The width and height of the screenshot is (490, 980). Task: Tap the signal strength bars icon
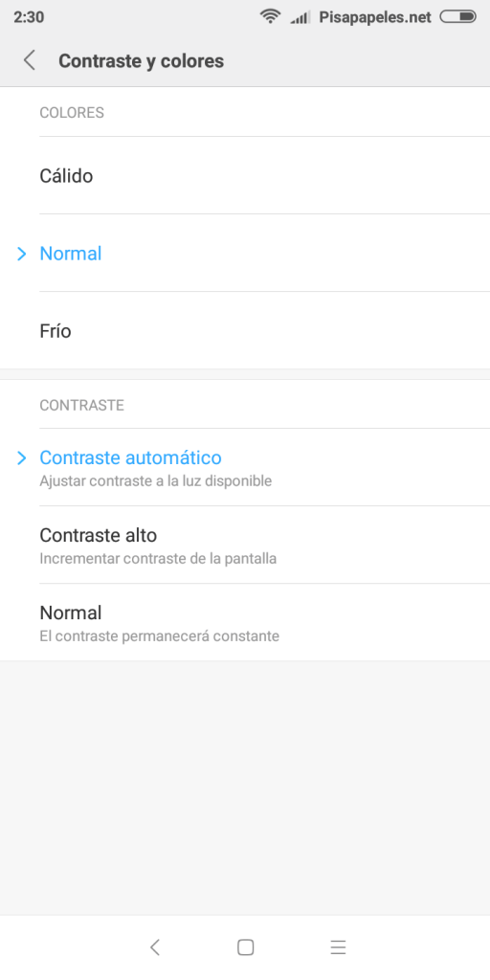(x=300, y=17)
